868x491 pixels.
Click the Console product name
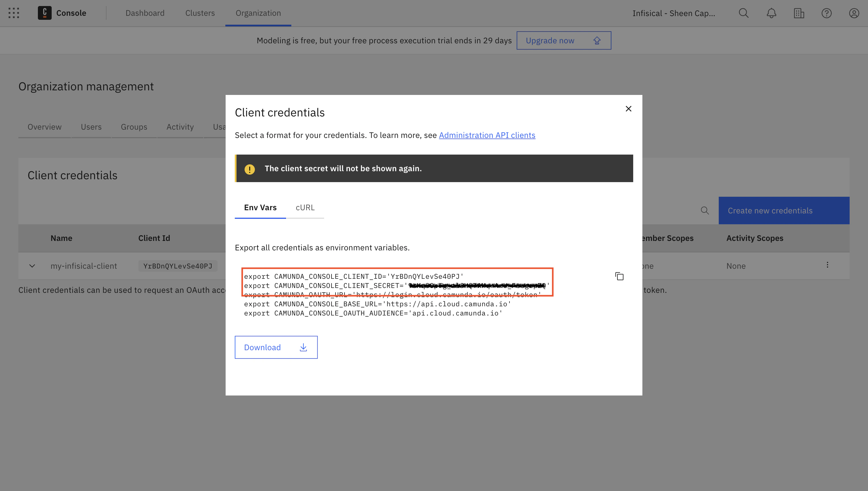(x=71, y=13)
